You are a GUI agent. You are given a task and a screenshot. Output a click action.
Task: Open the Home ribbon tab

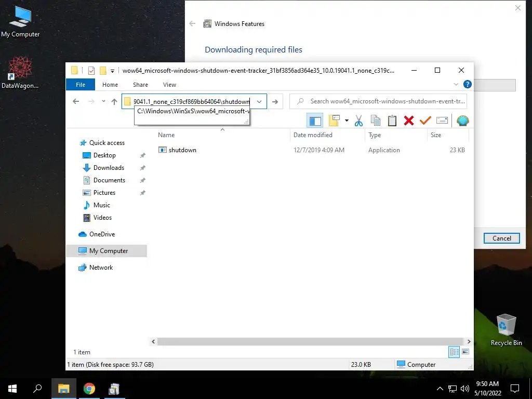pos(110,85)
